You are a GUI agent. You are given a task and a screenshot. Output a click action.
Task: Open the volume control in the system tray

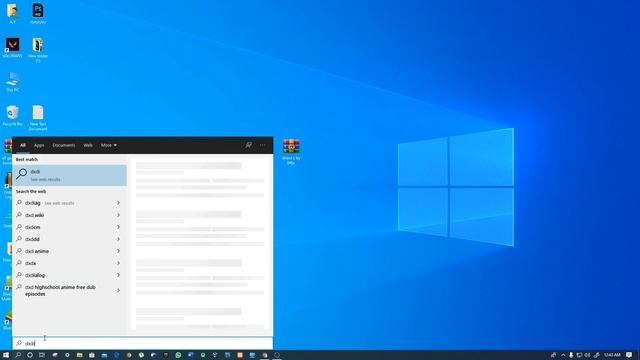point(587,355)
